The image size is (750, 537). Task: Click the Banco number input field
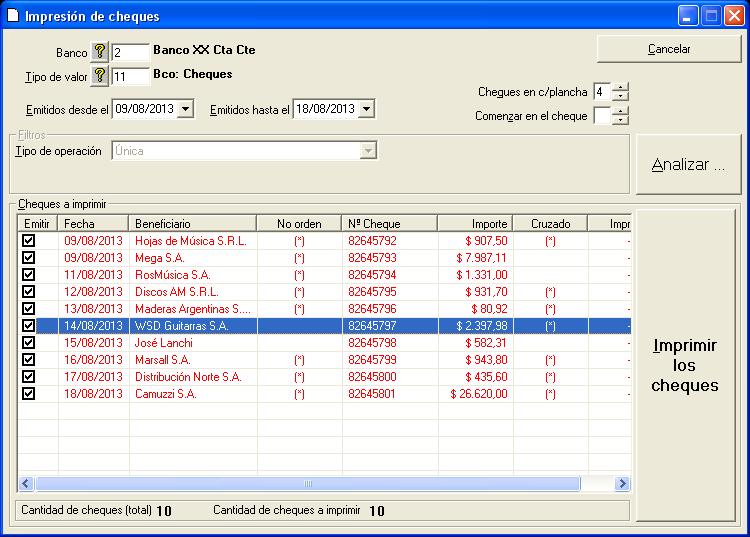pyautogui.click(x=129, y=51)
